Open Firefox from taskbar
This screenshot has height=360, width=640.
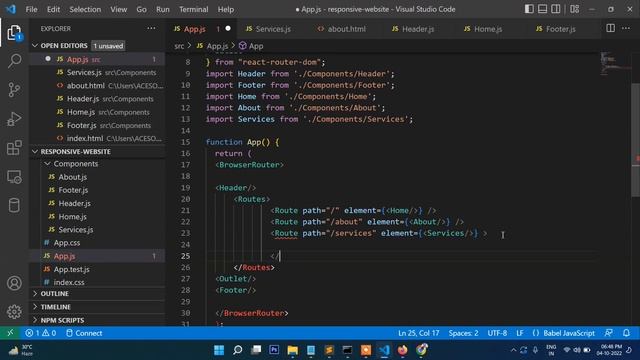point(402,350)
